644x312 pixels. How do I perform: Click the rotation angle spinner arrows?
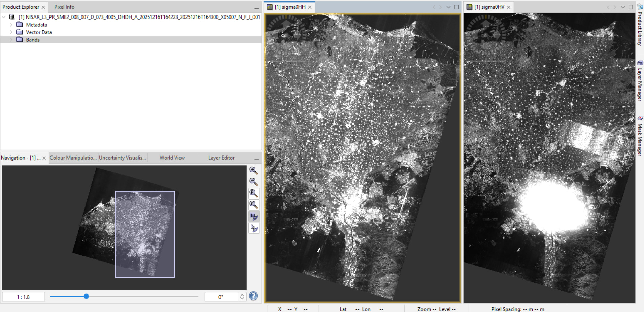click(x=242, y=297)
